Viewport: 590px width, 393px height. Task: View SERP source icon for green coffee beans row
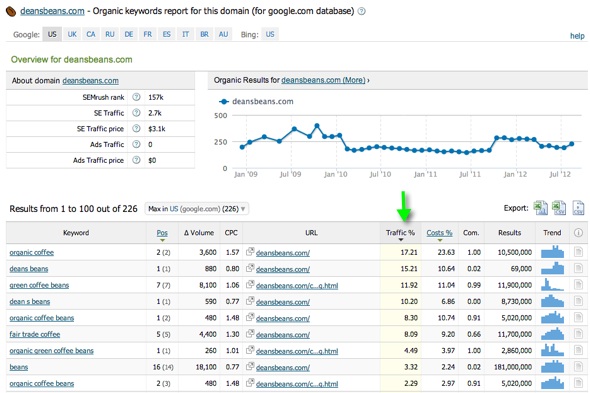coord(578,285)
